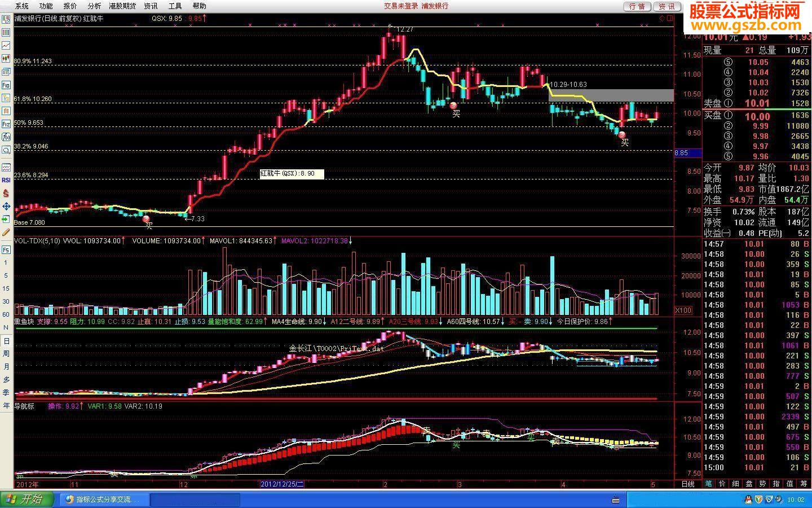Click the multi-window sidebar icon
Screen dimensions: 812x508
pos(6,72)
